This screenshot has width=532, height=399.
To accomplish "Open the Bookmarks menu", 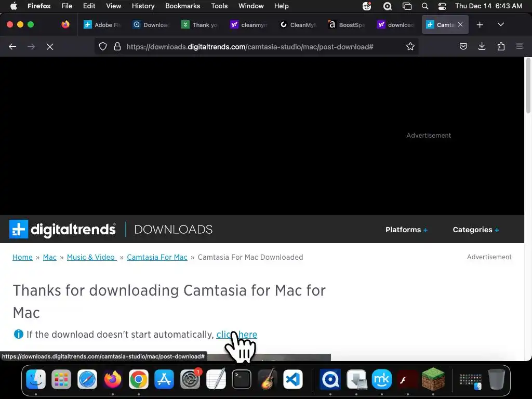I will (182, 6).
